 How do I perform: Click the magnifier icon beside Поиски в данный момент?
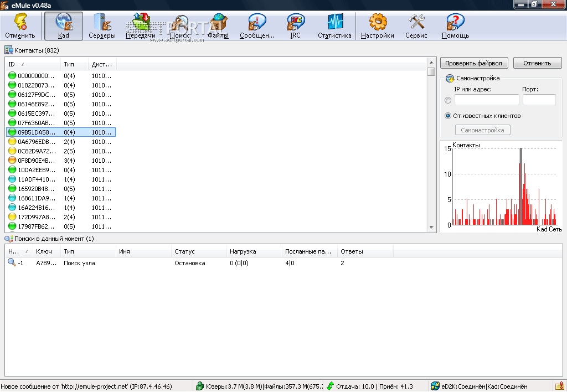pyautogui.click(x=9, y=238)
